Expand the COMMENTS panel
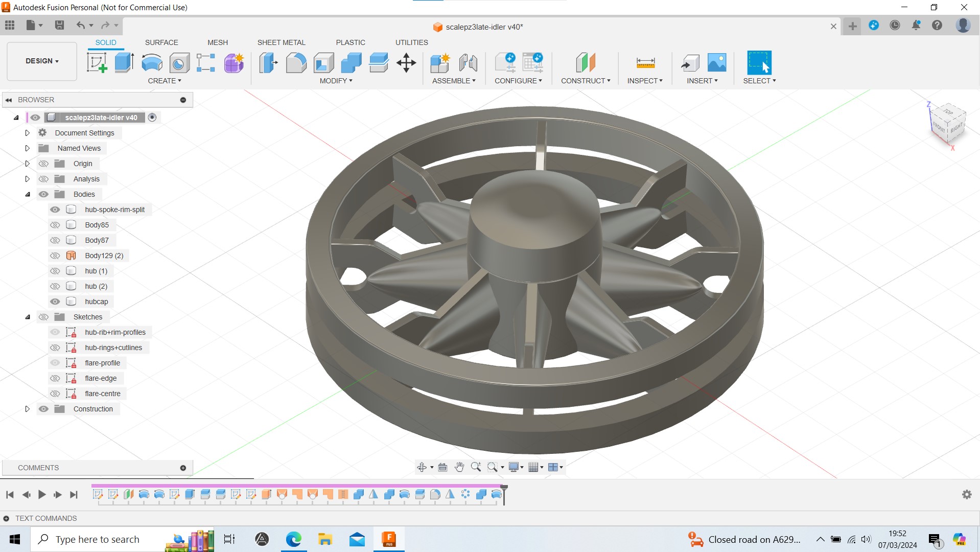The width and height of the screenshot is (980, 552). click(183, 468)
